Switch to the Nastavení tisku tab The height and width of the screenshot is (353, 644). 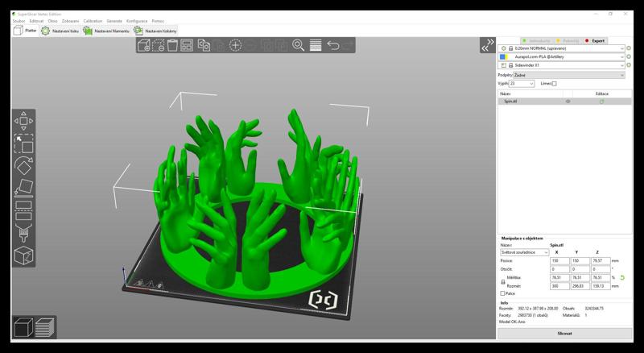[x=60, y=31]
